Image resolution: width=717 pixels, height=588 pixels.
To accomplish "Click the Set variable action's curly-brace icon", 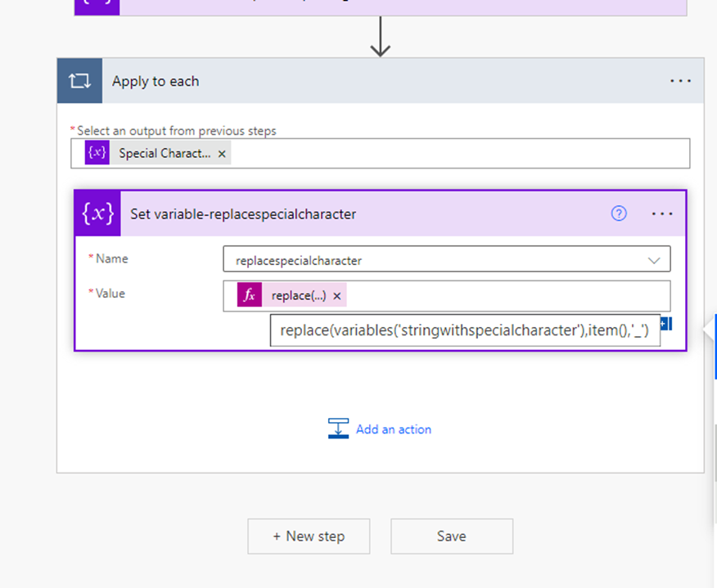I will [x=98, y=213].
